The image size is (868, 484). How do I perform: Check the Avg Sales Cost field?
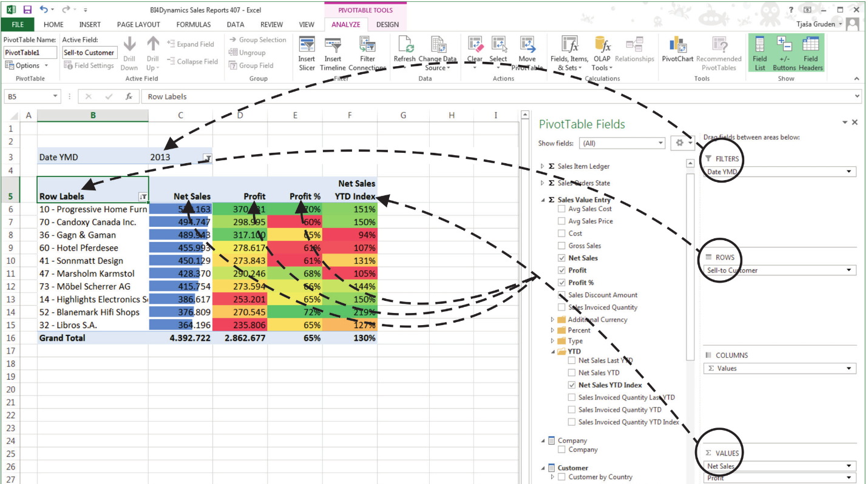(561, 209)
